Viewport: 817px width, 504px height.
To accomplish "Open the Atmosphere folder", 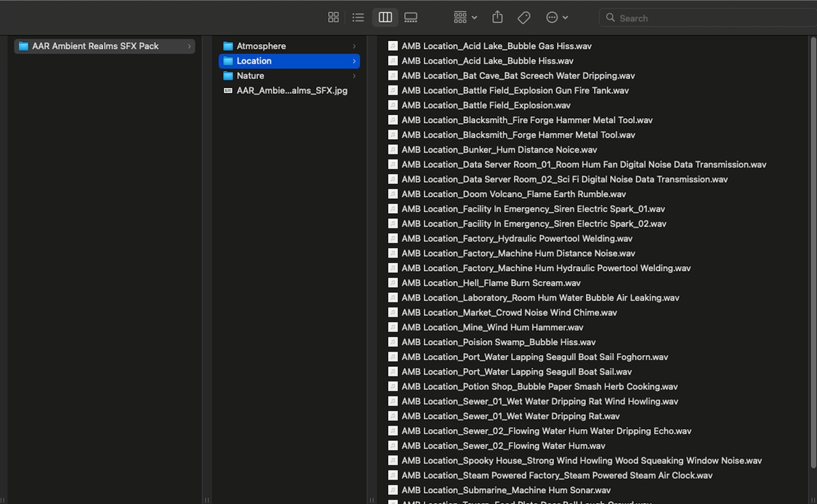I will tap(289, 46).
